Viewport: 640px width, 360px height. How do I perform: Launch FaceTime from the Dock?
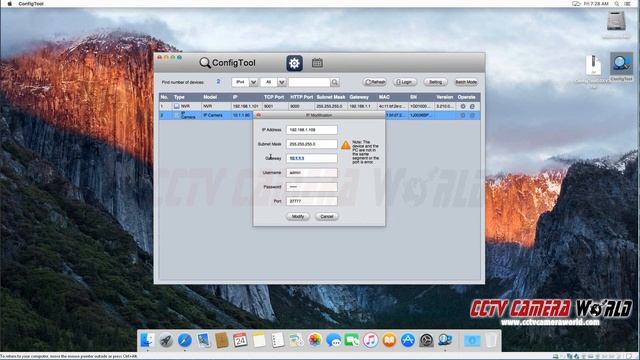(x=352, y=340)
